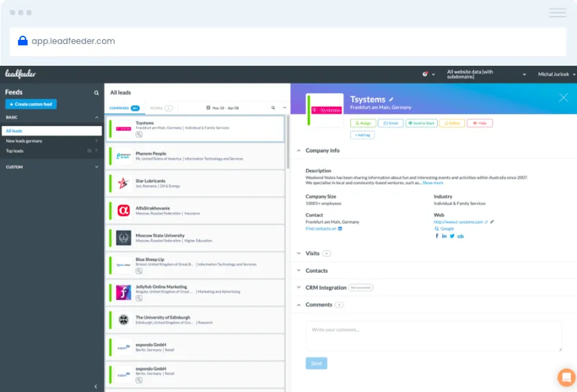The image size is (577, 392).
Task: Open the orange chat bubble widget
Action: [x=566, y=377]
